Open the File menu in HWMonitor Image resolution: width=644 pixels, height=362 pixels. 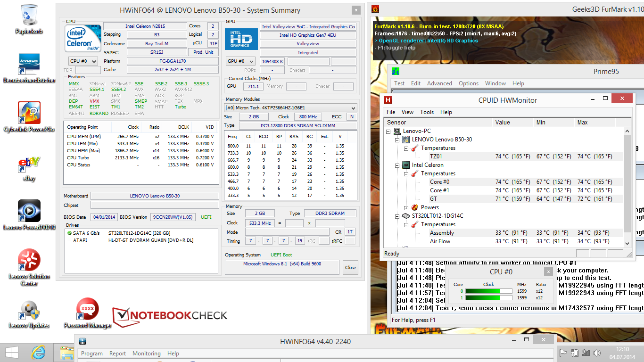(391, 112)
